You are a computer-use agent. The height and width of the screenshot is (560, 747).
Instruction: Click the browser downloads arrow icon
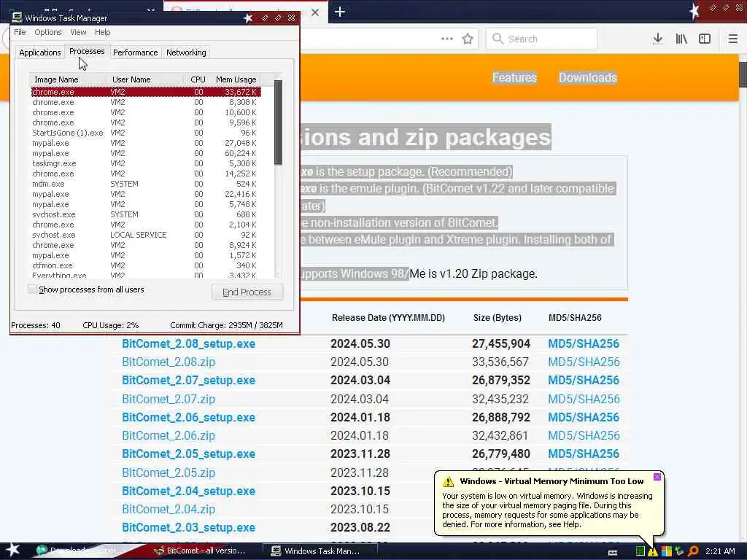pyautogui.click(x=657, y=39)
